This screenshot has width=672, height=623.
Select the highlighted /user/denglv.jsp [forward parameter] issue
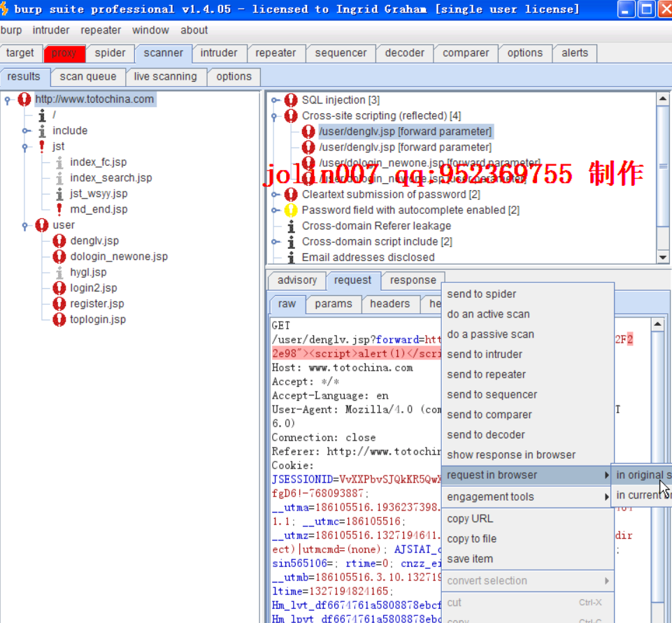[x=406, y=131]
